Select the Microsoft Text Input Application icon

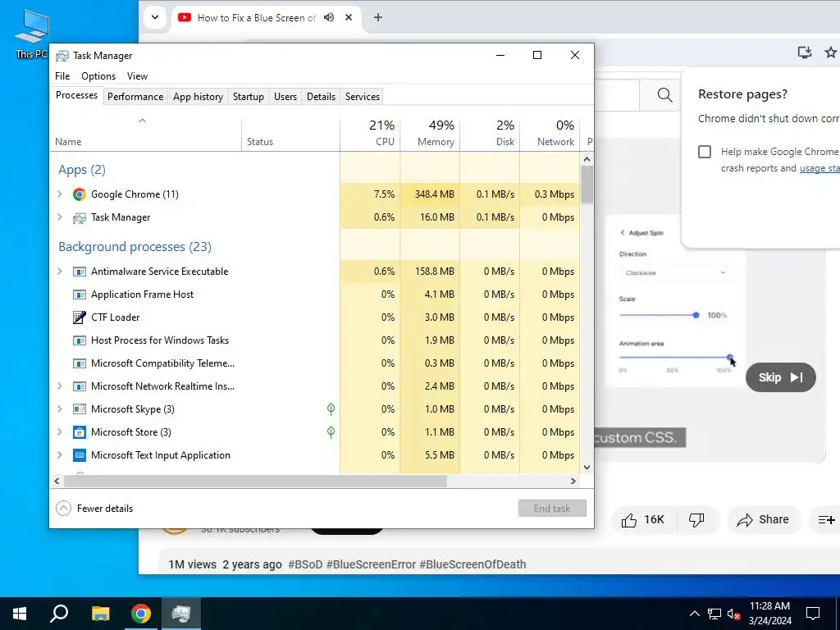tap(80, 455)
